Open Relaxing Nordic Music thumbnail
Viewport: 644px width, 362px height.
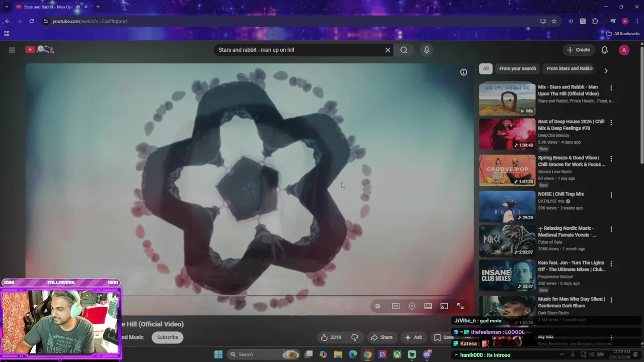click(x=507, y=241)
